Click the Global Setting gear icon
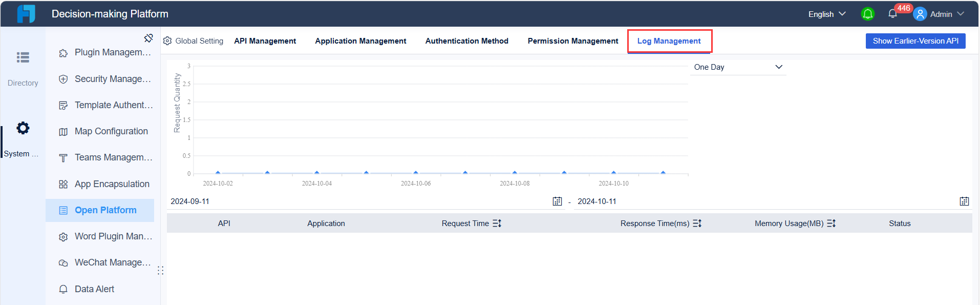The image size is (980, 305). tap(167, 40)
